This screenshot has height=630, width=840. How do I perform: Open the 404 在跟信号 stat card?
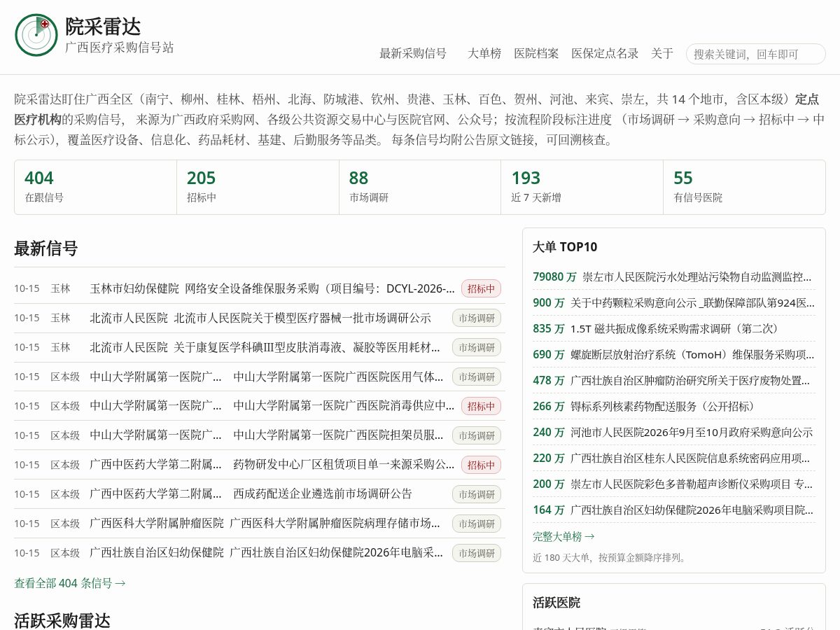[x=95, y=187]
